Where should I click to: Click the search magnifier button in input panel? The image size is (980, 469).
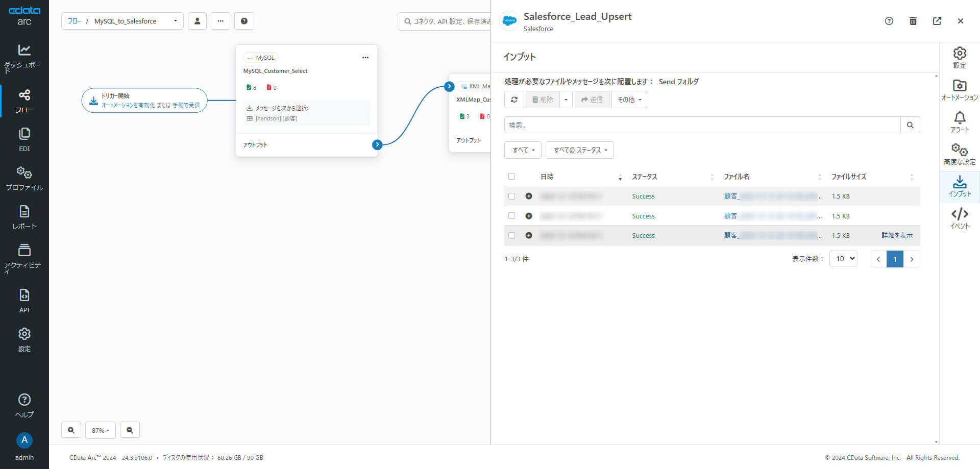(x=910, y=125)
